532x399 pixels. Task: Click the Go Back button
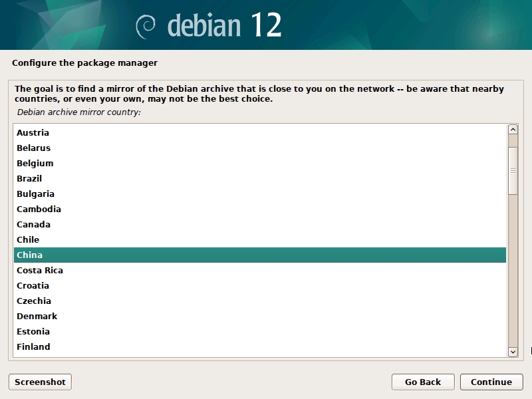[x=423, y=382]
